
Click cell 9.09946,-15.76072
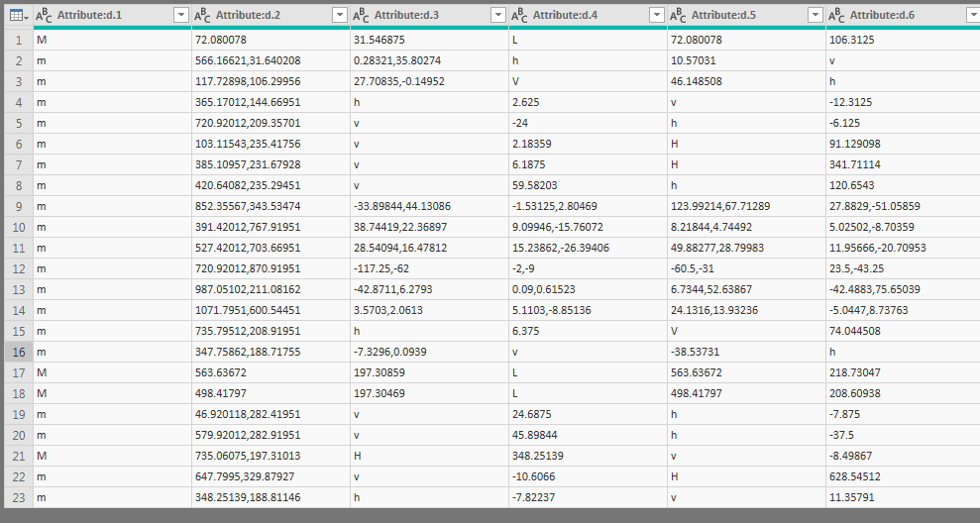[x=589, y=227]
